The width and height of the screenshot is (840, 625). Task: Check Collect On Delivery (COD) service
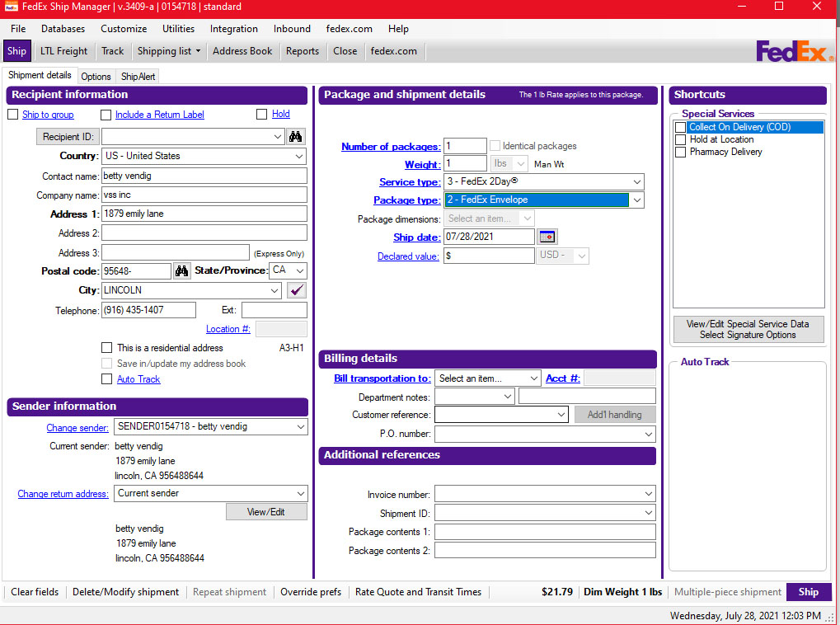click(680, 127)
